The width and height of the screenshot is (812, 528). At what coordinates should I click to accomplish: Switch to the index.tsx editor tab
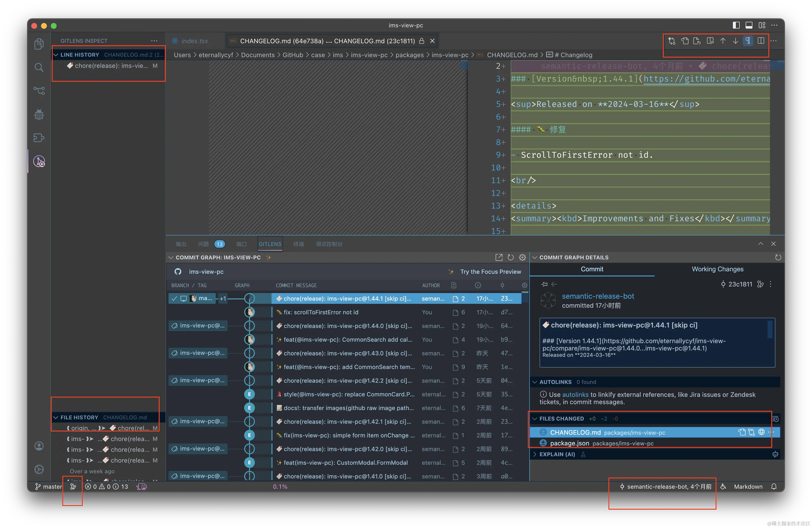click(x=194, y=41)
